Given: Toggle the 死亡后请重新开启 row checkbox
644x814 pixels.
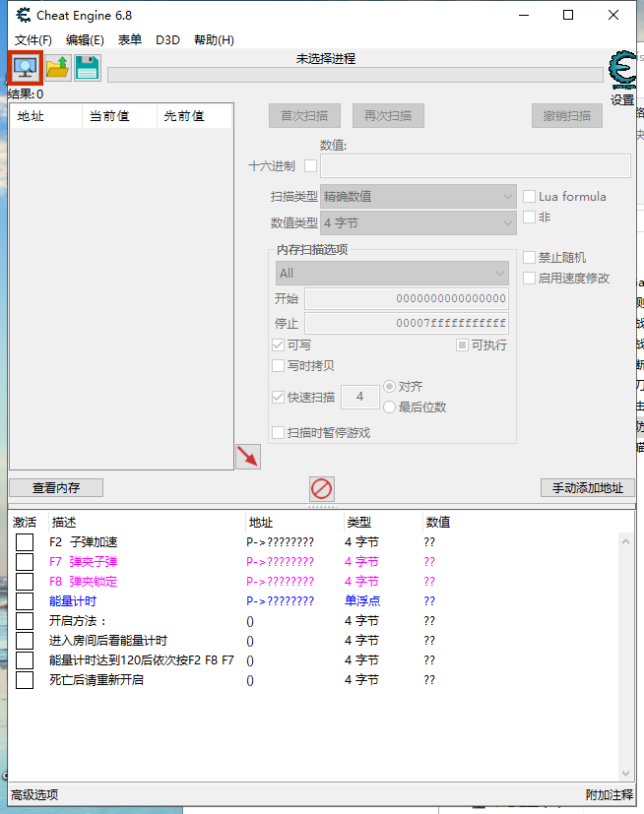Looking at the screenshot, I should 25,680.
